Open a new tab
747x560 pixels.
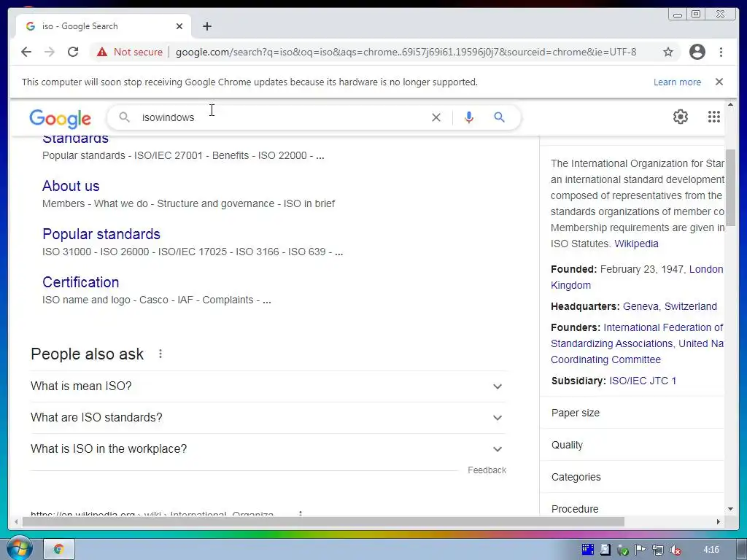pyautogui.click(x=206, y=26)
